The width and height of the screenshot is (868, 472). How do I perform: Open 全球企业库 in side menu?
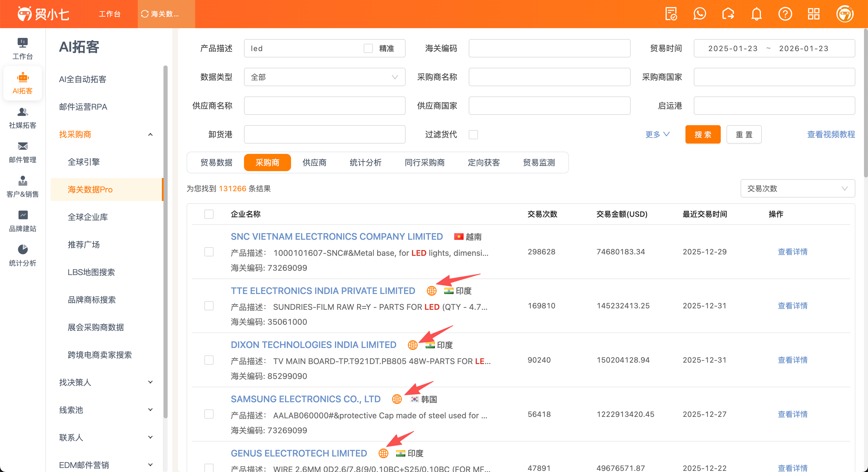click(x=88, y=217)
